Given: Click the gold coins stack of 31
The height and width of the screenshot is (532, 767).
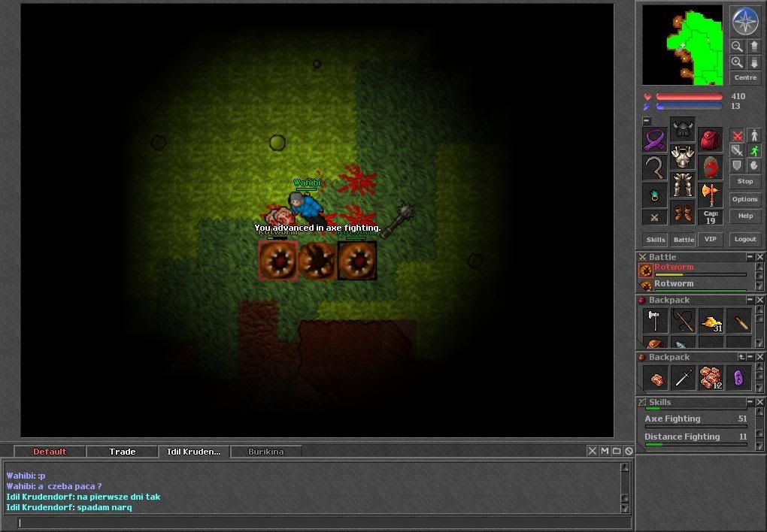Looking at the screenshot, I should (711, 321).
